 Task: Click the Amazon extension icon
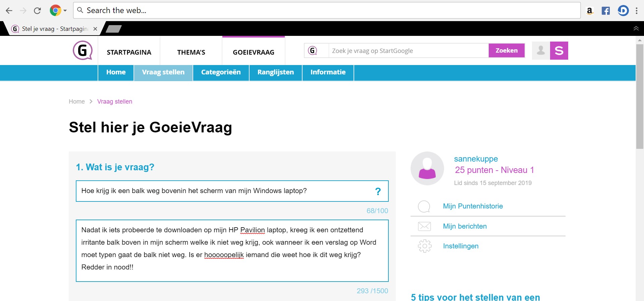(589, 11)
